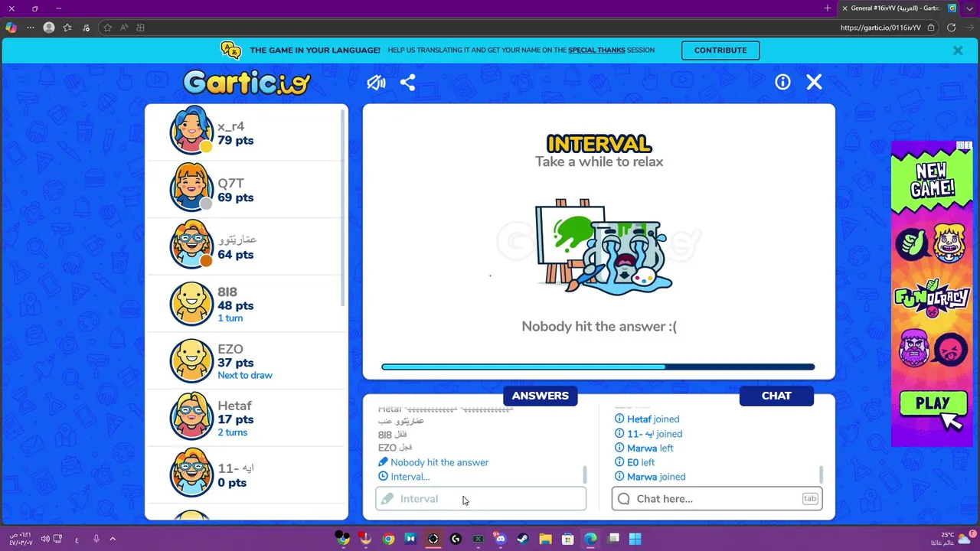Open the share room icon
980x551 pixels.
407,82
